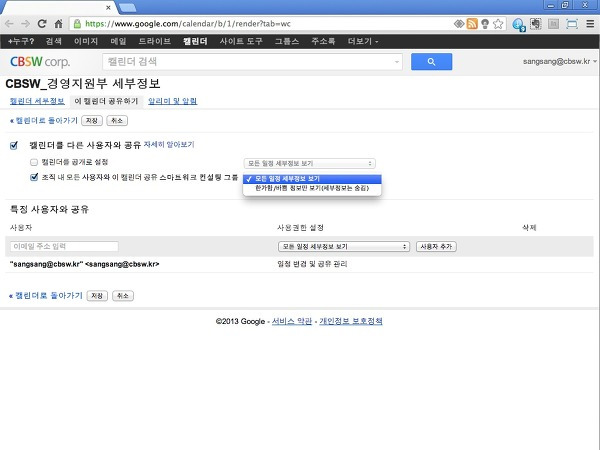The height and width of the screenshot is (450, 600).
Task: Open 그룹스 from the Google bar
Action: 287,41
